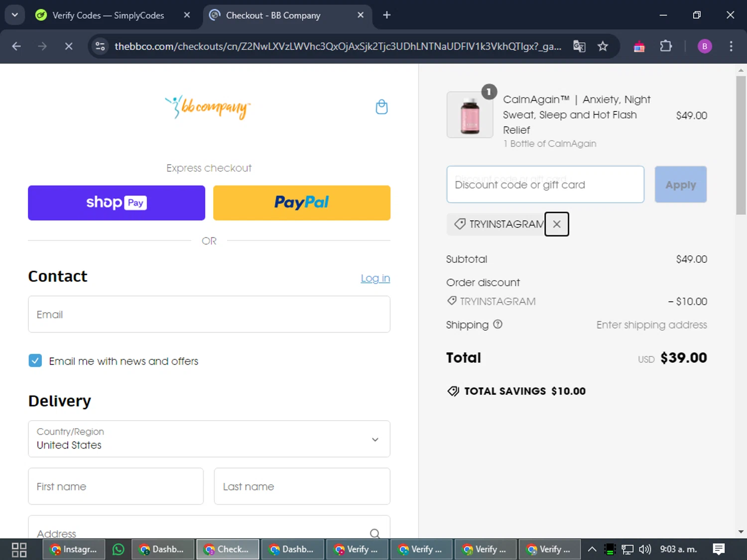The height and width of the screenshot is (560, 747).
Task: Open WhatsApp from the taskbar
Action: pos(119,550)
